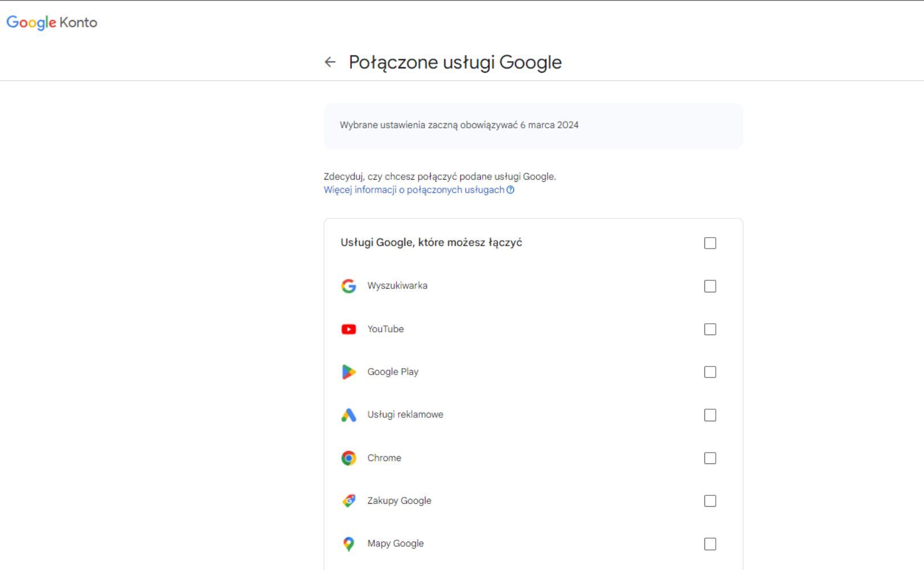Toggle the Usługi reklamowe checkbox
The image size is (924, 570).
click(x=710, y=415)
